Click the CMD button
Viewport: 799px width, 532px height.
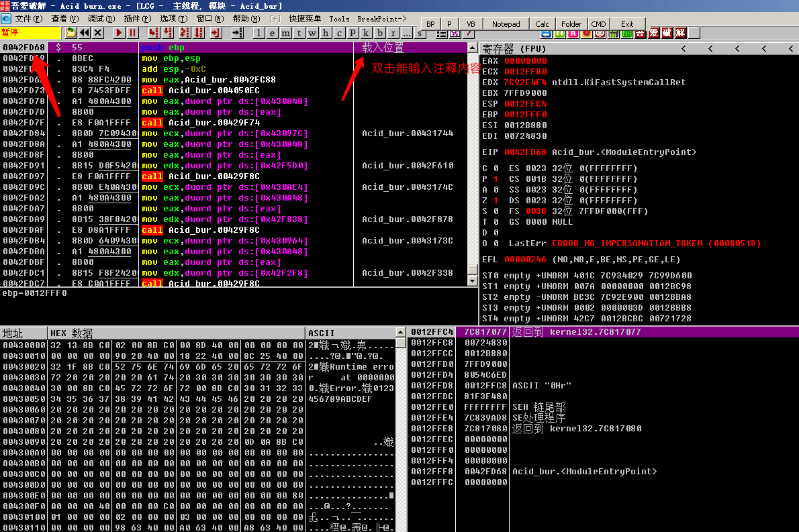click(x=598, y=24)
